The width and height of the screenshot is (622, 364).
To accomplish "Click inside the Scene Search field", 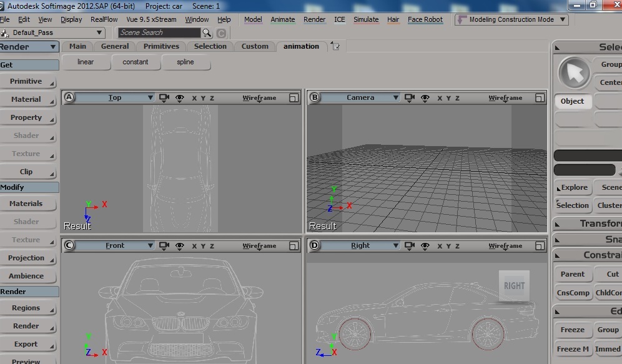I will tap(159, 32).
